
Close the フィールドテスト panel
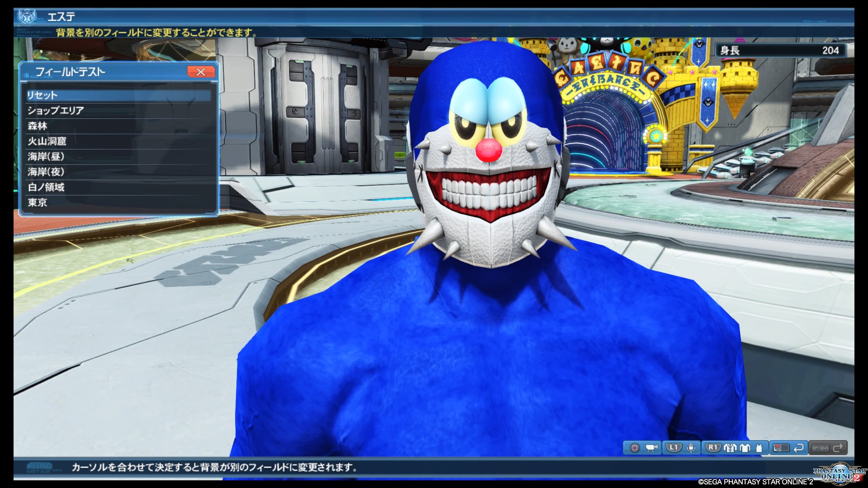pyautogui.click(x=201, y=72)
